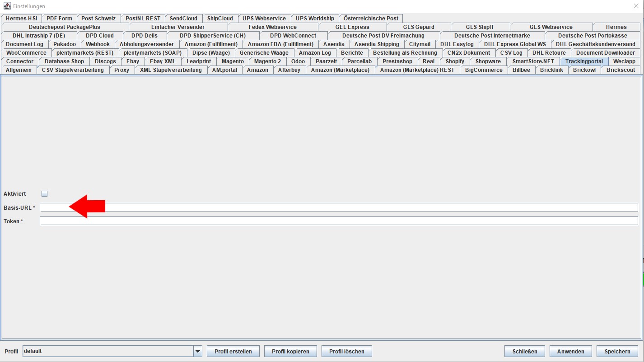Open the Einfacher Versender tab
644x362 pixels.
click(x=178, y=27)
